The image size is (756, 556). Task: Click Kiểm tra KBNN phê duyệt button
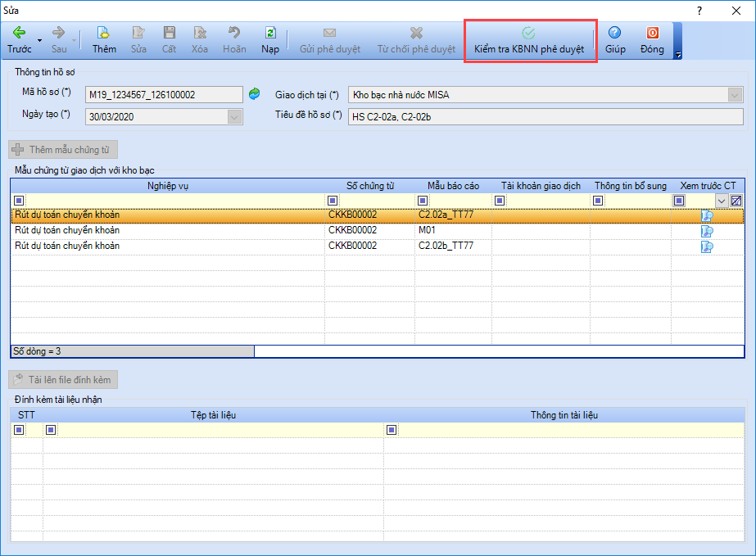click(x=529, y=40)
